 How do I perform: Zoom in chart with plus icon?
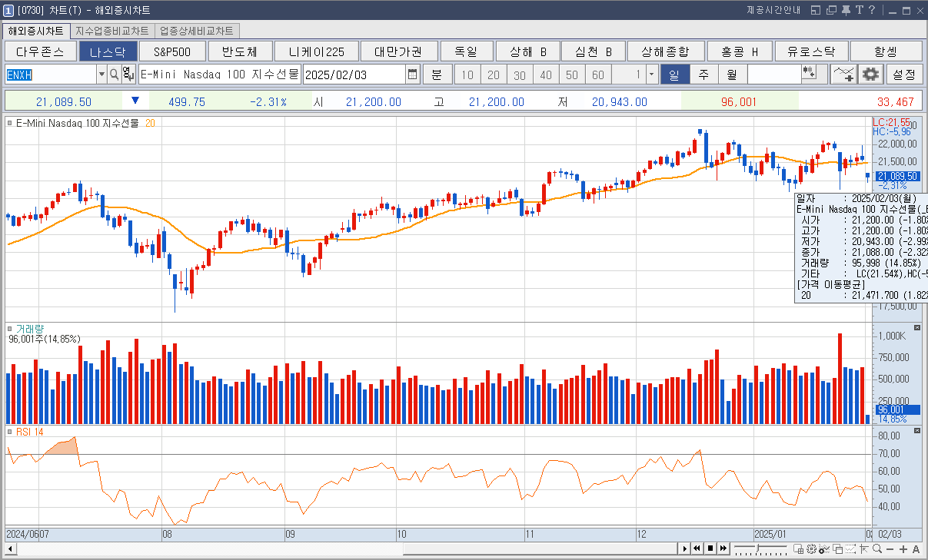903,548
